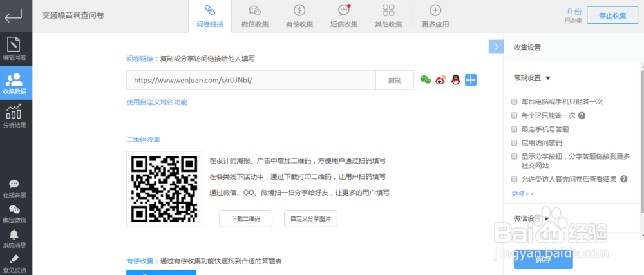This screenshot has width=644, height=275.
Task: Click the survey URL field
Action: (251, 80)
